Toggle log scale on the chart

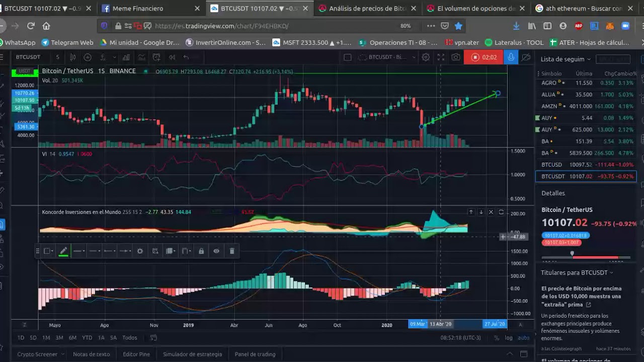click(x=509, y=338)
